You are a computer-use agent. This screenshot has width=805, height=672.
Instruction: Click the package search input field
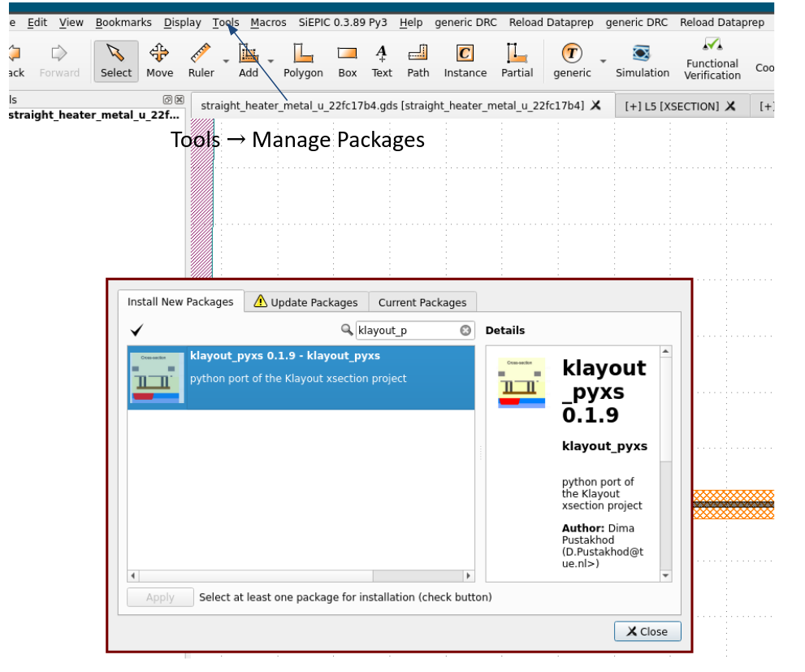(x=406, y=330)
